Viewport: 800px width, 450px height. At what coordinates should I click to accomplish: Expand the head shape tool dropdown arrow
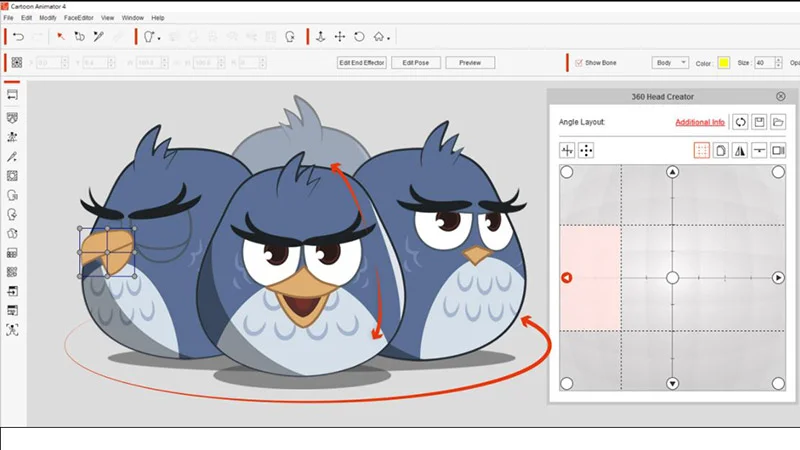(x=159, y=39)
